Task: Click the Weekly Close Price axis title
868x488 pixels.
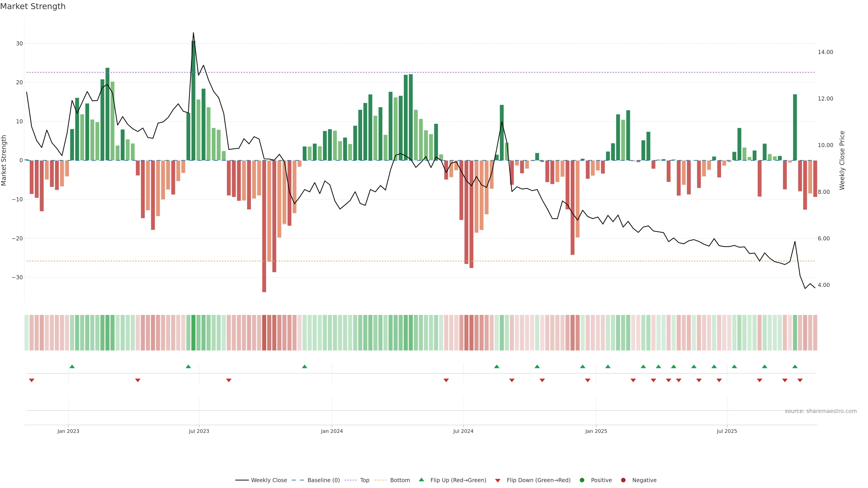Action: click(842, 160)
